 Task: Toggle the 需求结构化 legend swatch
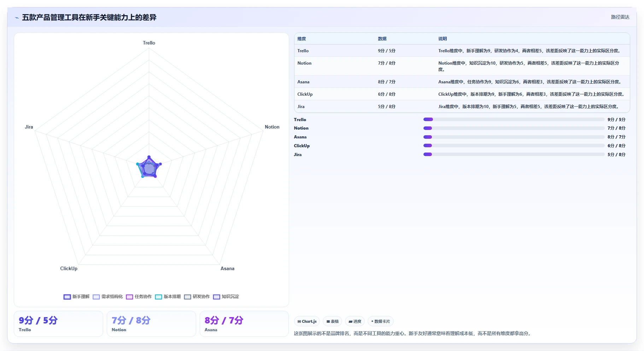click(x=96, y=297)
